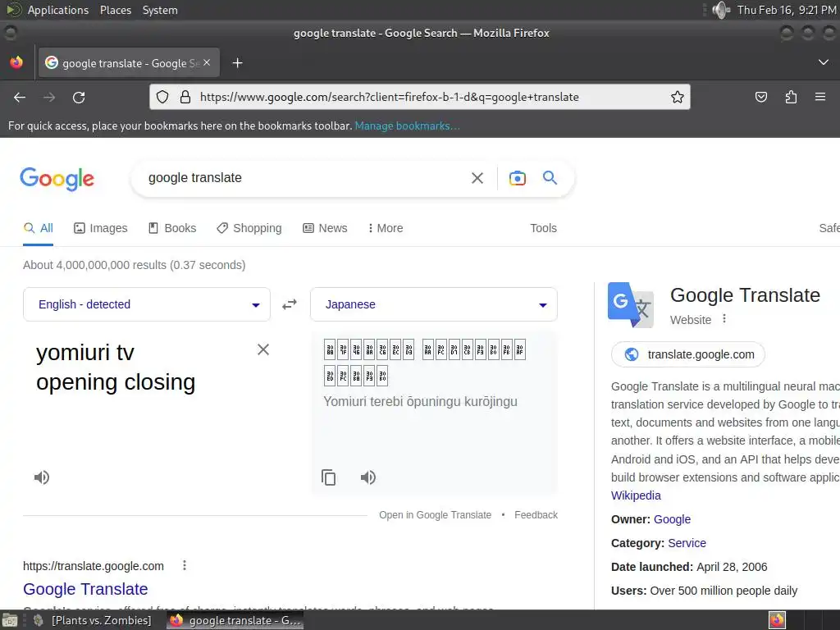Expand the Japanese target language dropdown
Viewport: 840px width, 630px height.
point(434,304)
